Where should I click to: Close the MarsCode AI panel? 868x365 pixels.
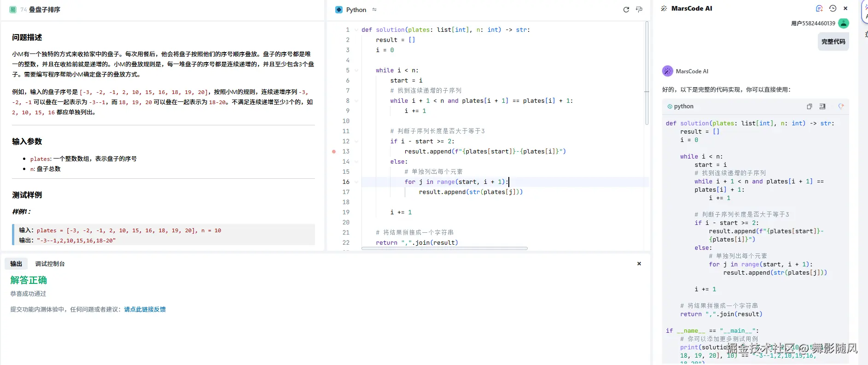pyautogui.click(x=845, y=8)
